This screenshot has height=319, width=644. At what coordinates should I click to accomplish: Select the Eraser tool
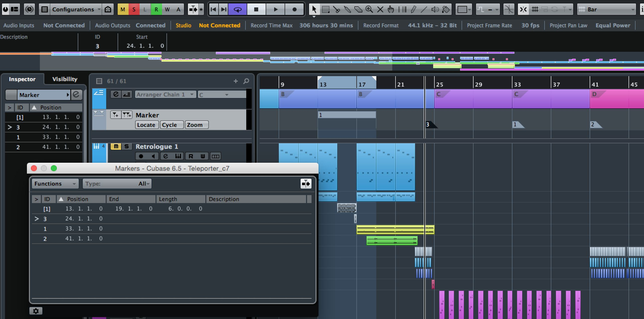(x=358, y=9)
